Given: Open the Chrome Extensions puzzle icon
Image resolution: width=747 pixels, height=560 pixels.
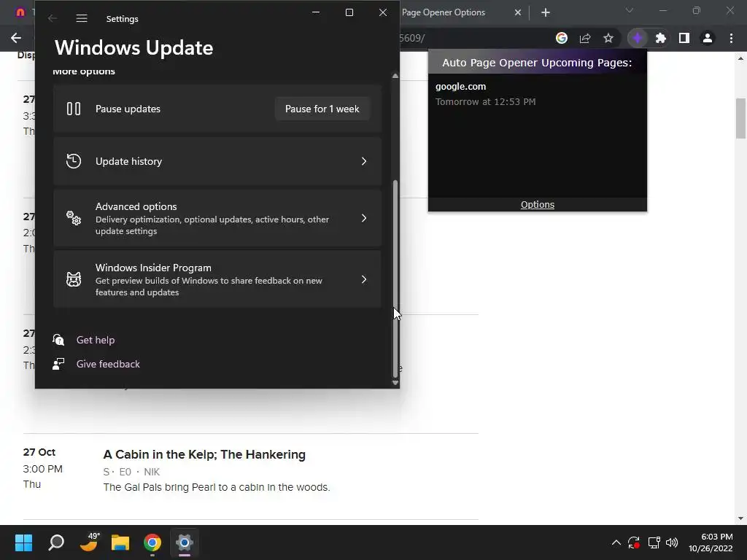Looking at the screenshot, I should tap(661, 38).
